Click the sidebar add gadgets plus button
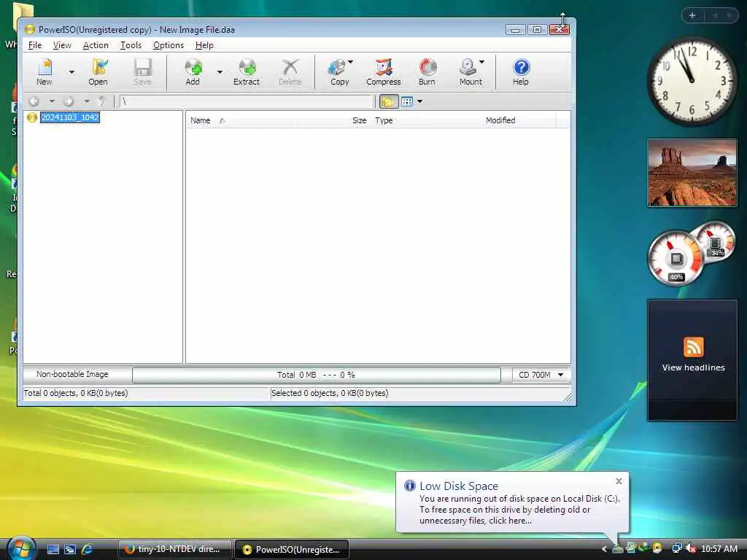747x560 pixels. tap(692, 16)
